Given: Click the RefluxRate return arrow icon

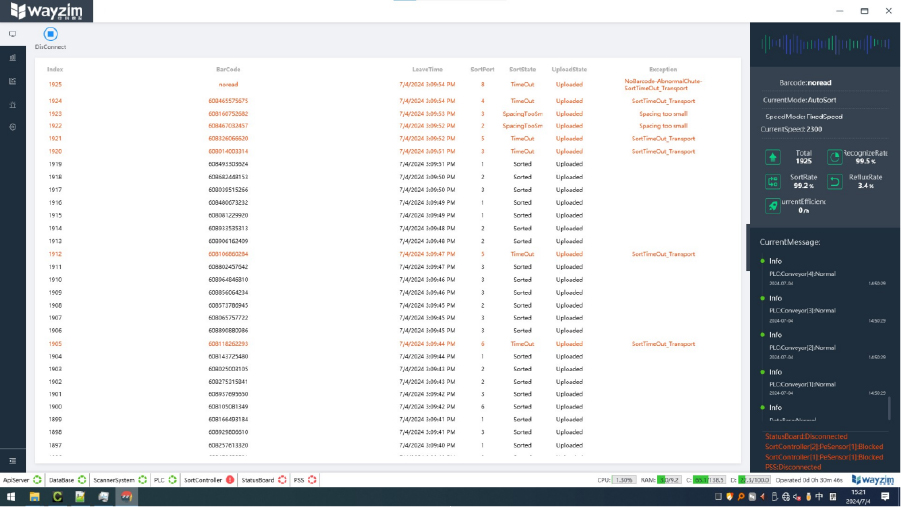Looking at the screenshot, I should (834, 182).
